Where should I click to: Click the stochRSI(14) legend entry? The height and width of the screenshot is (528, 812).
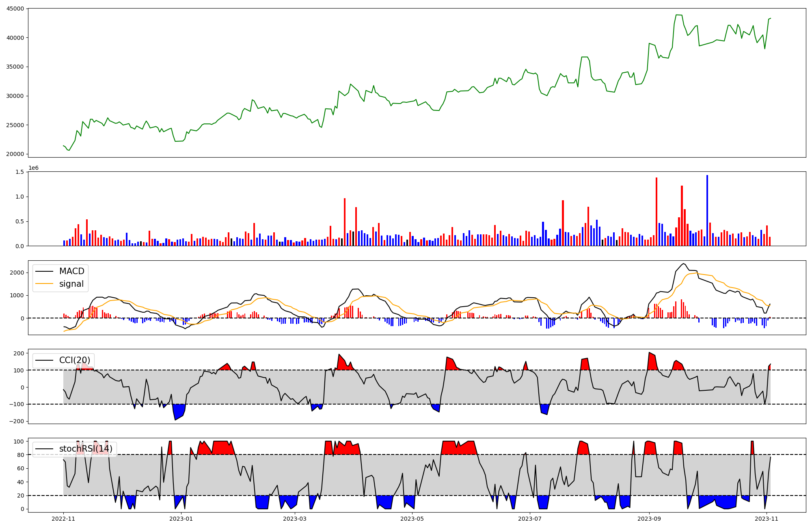(85, 449)
